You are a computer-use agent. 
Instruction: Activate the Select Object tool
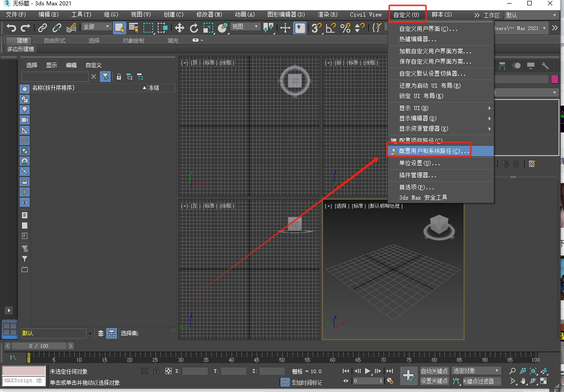[120, 28]
